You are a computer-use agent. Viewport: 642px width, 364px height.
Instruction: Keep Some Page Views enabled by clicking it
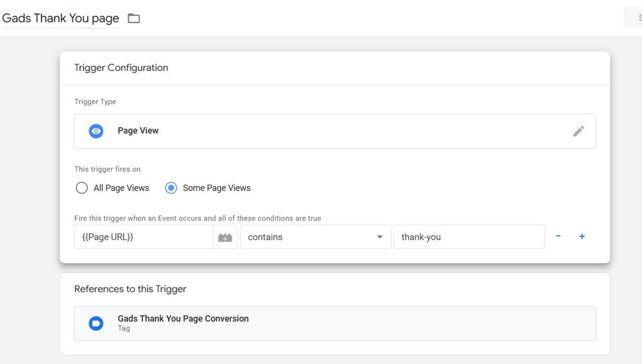(171, 187)
